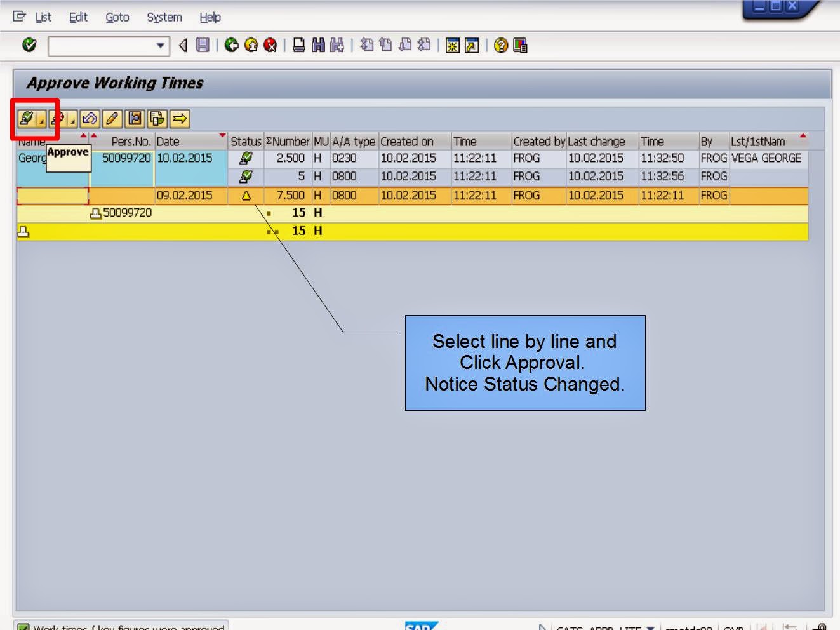The image size is (840, 630).
Task: Select the Copy documents icon
Action: point(156,119)
